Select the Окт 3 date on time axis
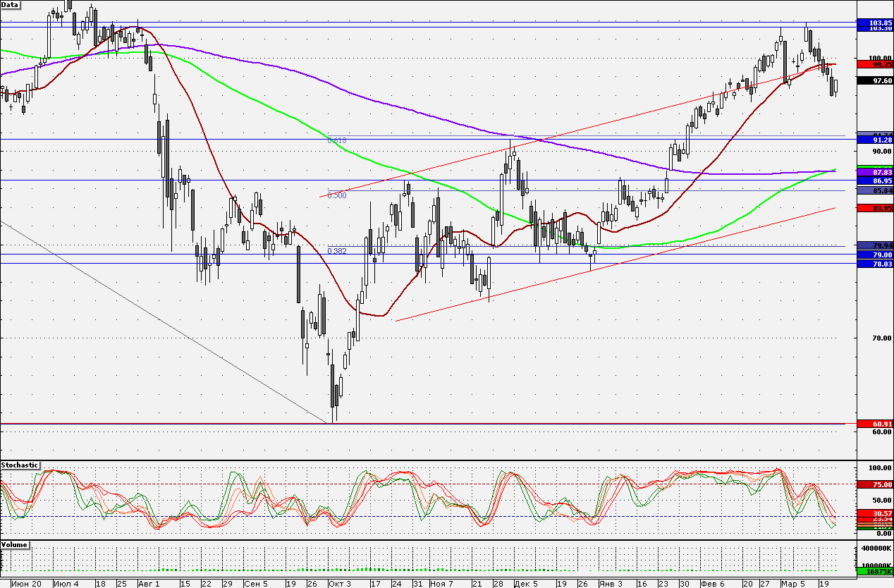Viewport: 894px width, 588px height. click(x=339, y=584)
